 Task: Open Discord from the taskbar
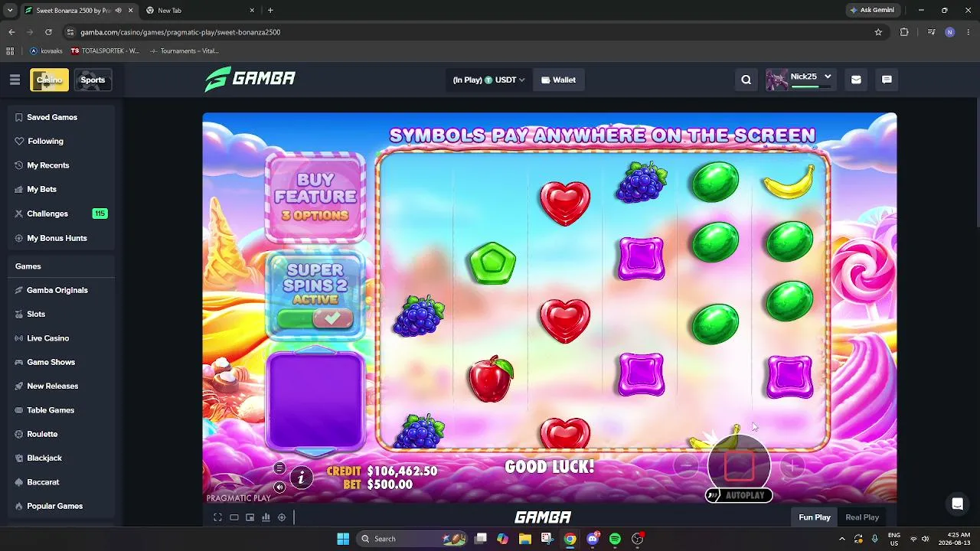point(593,539)
